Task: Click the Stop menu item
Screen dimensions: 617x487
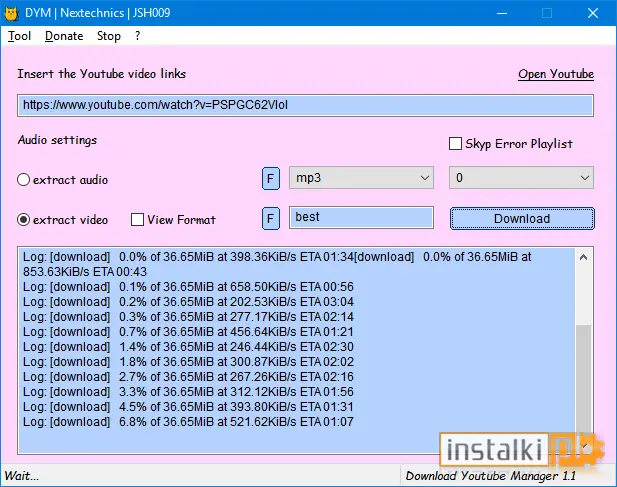Action: 109,36
